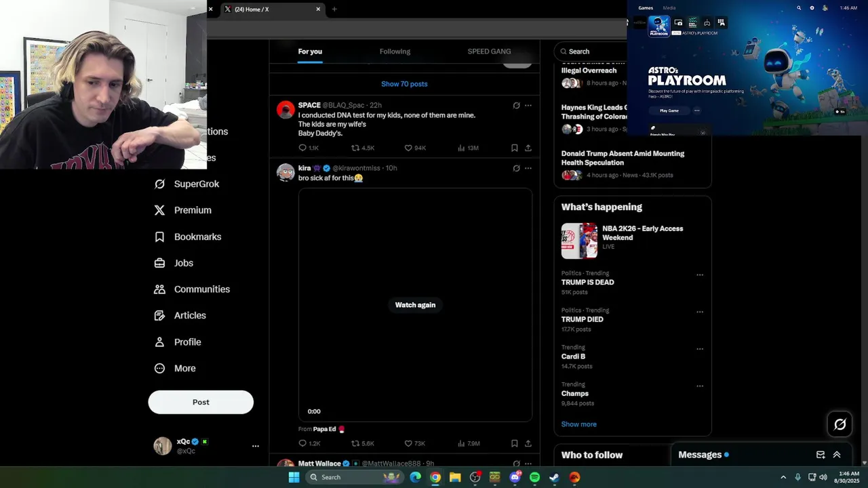Click Play Game for Astro's Playroom
The width and height of the screenshot is (868, 488).
[669, 110]
